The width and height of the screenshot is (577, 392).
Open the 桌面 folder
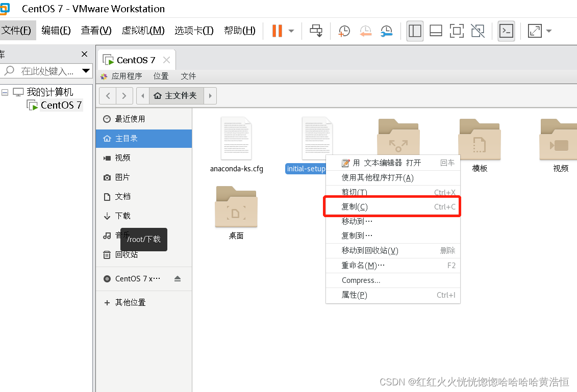[x=236, y=213]
